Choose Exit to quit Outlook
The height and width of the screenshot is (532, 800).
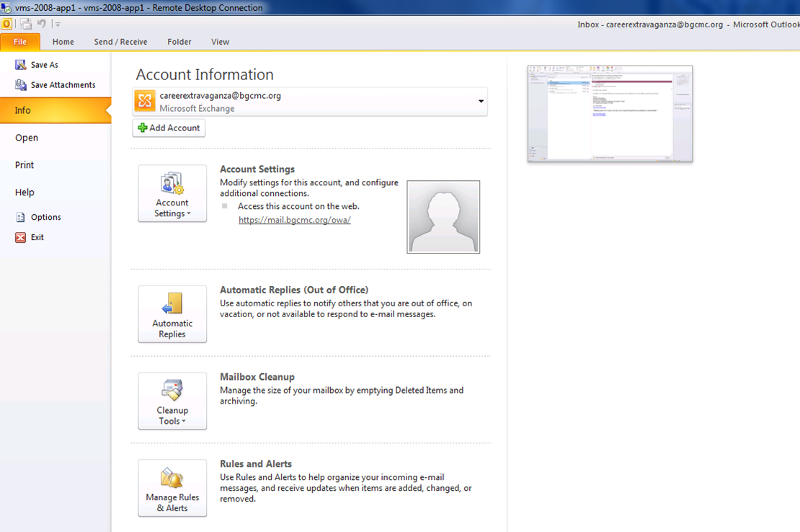37,237
